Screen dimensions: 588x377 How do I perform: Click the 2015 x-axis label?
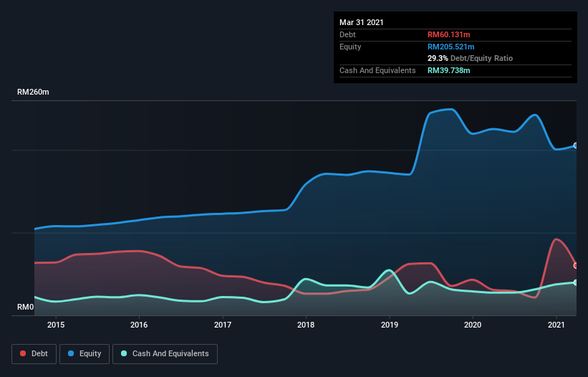coord(56,325)
